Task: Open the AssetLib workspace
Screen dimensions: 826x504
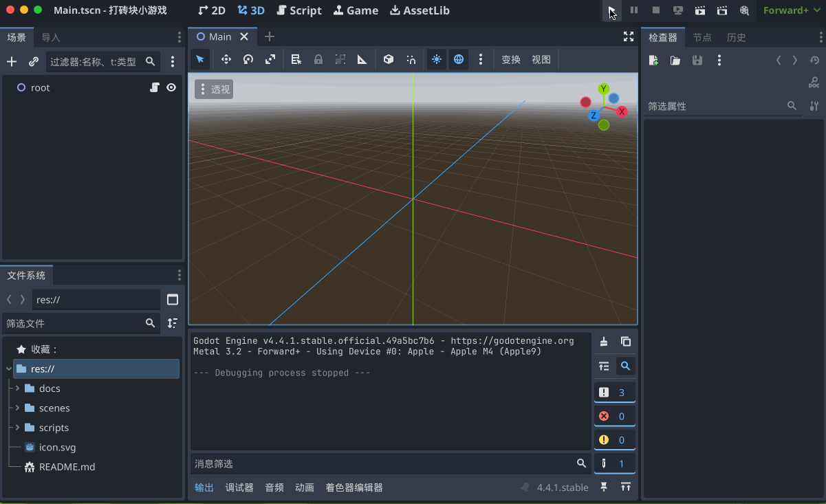Action: tap(420, 10)
